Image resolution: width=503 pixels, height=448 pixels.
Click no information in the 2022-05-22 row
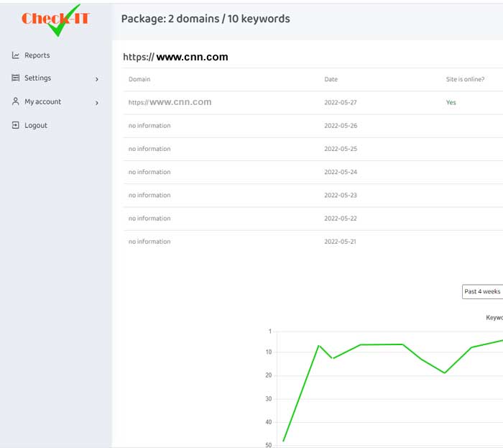pyautogui.click(x=149, y=218)
